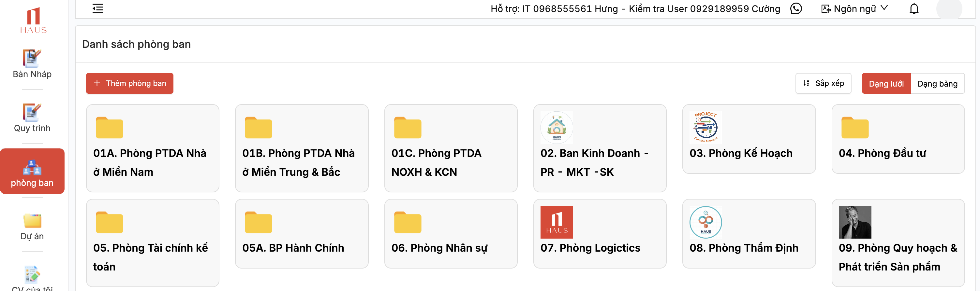Expand the Ngôn ngữ language dropdown

click(x=854, y=9)
